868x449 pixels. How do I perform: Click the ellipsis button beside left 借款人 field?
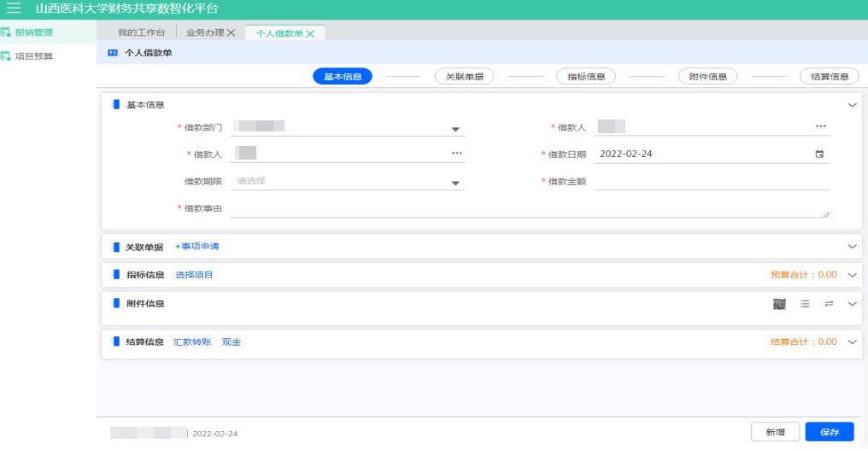coord(456,154)
